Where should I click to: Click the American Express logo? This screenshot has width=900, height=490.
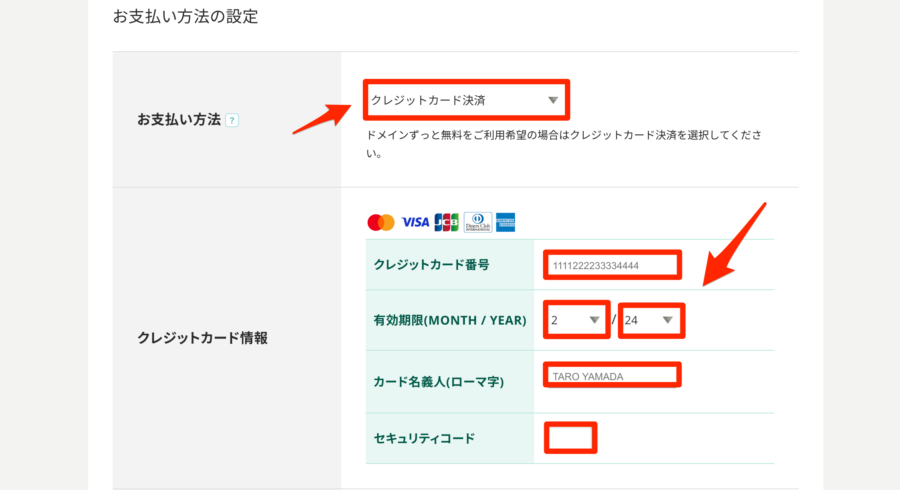click(505, 222)
